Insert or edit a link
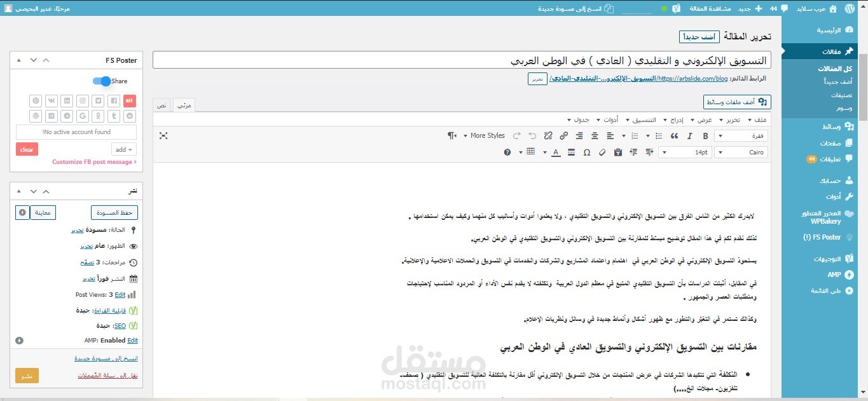 coord(563,136)
